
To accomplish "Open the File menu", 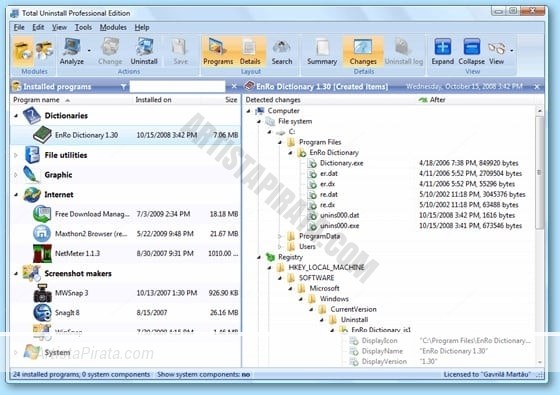I will pyautogui.click(x=19, y=28).
